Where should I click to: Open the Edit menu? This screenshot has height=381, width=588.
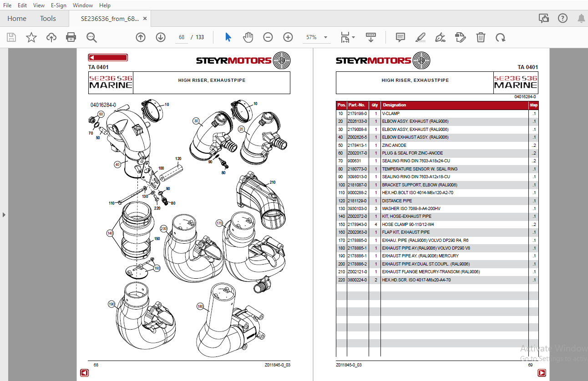click(22, 5)
